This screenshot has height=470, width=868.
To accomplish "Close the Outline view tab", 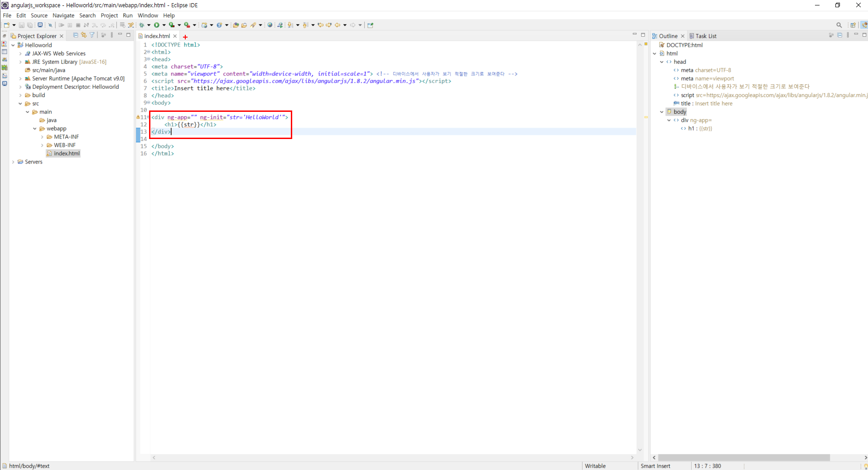I will tap(683, 36).
